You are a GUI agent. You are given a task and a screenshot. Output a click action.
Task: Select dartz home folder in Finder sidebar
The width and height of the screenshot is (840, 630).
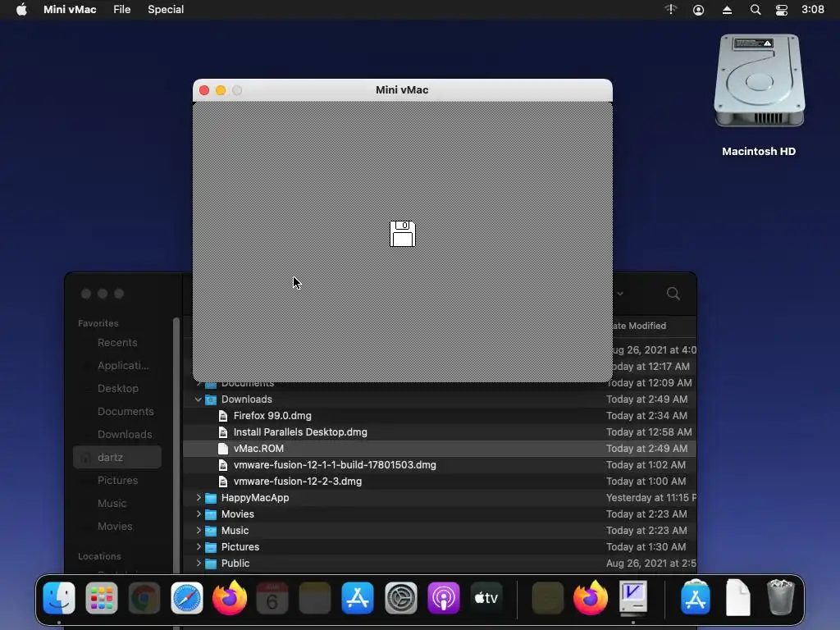[116, 458]
